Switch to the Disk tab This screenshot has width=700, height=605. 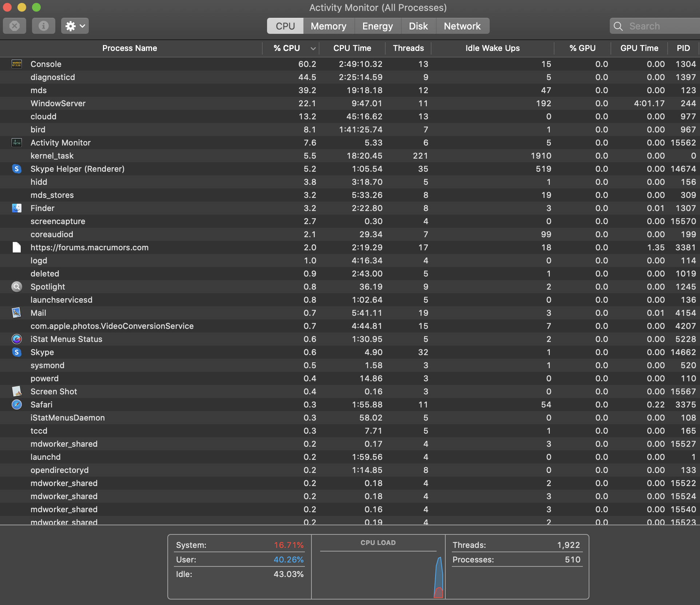tap(418, 26)
